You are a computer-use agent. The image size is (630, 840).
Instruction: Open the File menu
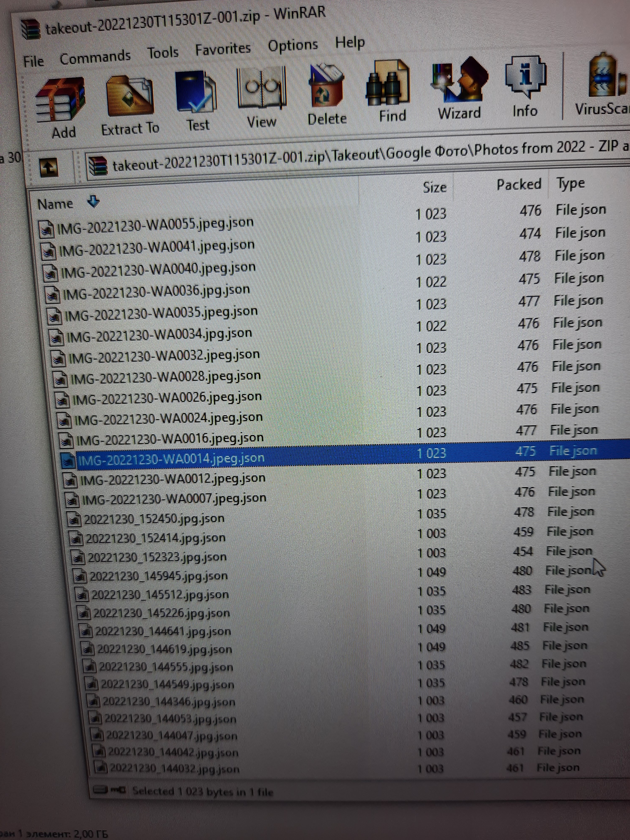pos(33,61)
